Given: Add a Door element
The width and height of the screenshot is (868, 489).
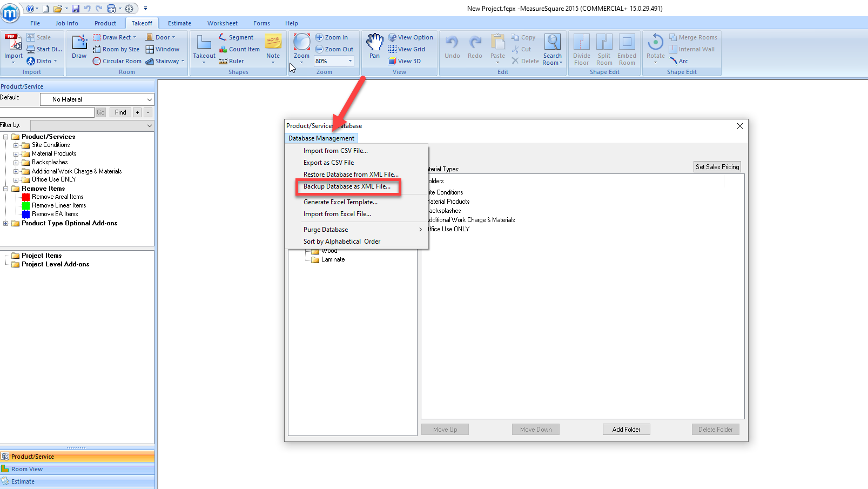Looking at the screenshot, I should coord(160,37).
